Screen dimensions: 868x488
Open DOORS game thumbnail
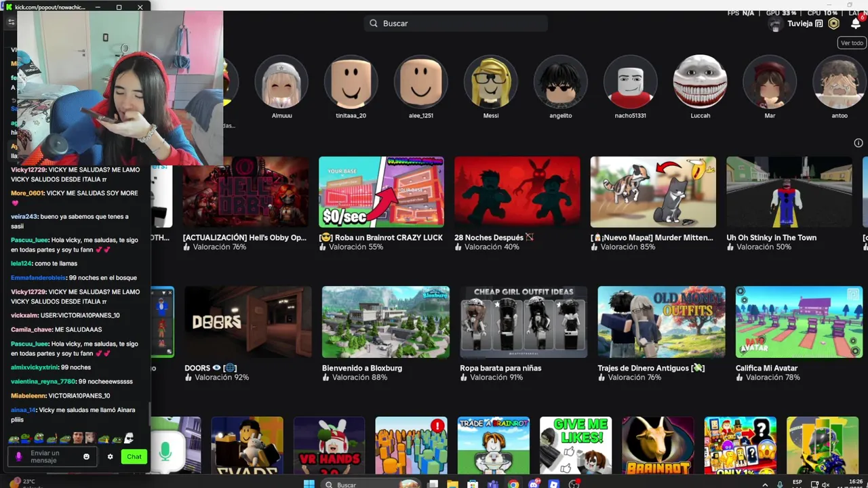tap(248, 322)
